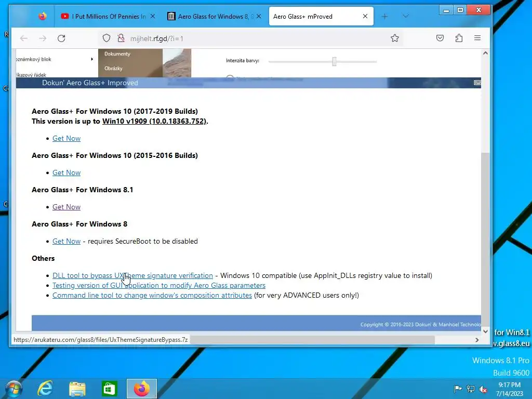
Task: Switch to Aero Glass for Windows 8 tab
Action: point(214,16)
